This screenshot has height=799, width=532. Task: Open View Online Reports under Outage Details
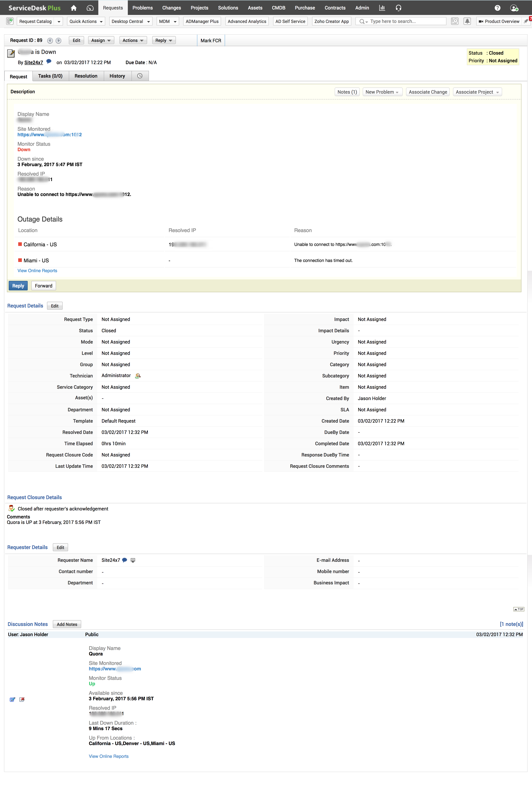coord(37,271)
